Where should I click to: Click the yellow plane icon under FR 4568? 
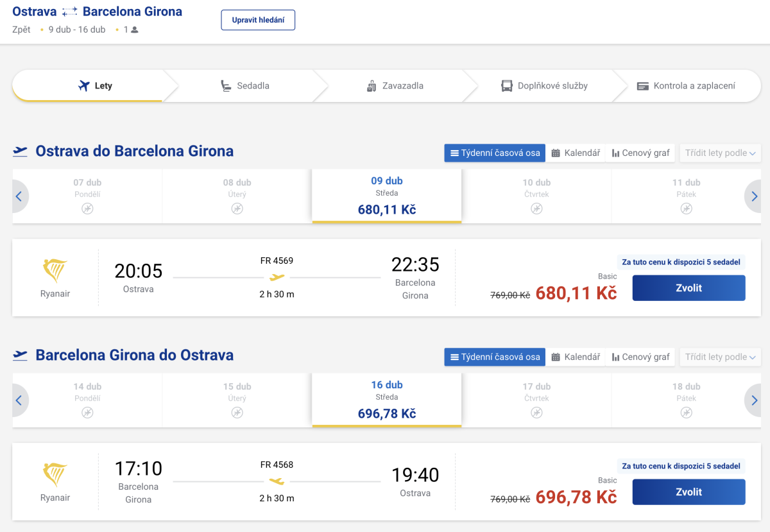[x=277, y=481]
